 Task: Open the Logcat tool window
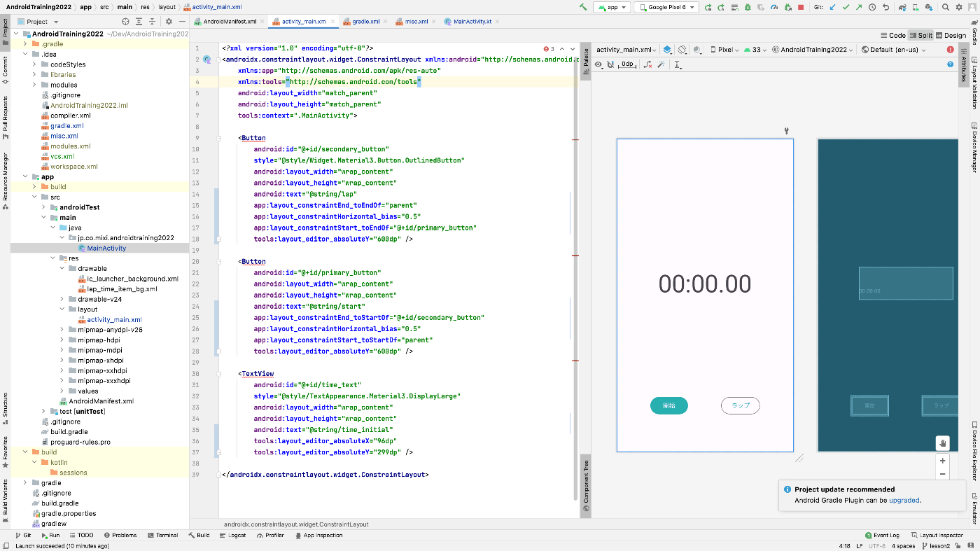click(232, 535)
